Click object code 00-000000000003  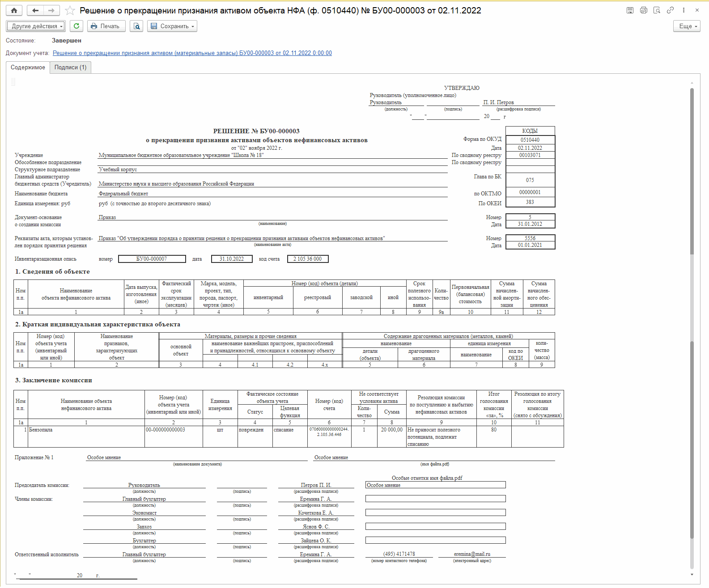pos(174,436)
